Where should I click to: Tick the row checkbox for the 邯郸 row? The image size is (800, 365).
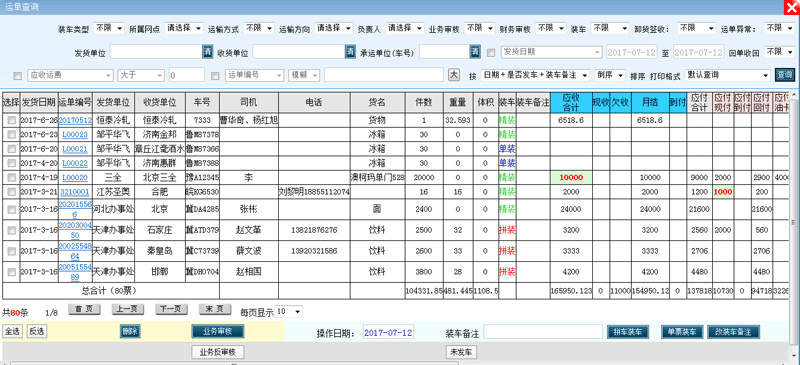pyautogui.click(x=11, y=272)
